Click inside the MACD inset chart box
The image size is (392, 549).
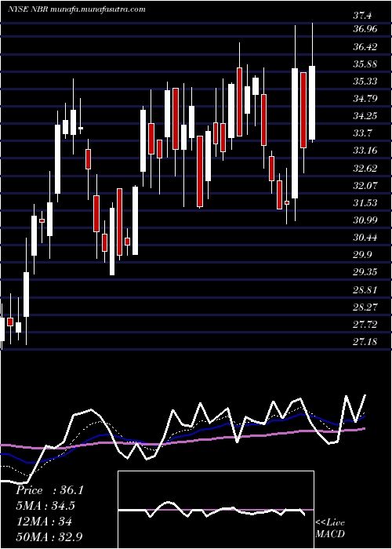(x=216, y=510)
